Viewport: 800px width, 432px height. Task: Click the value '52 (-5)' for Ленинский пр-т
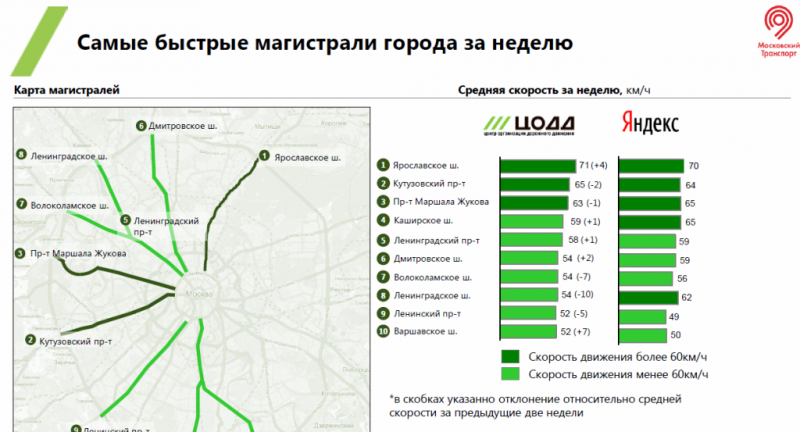coord(574,314)
